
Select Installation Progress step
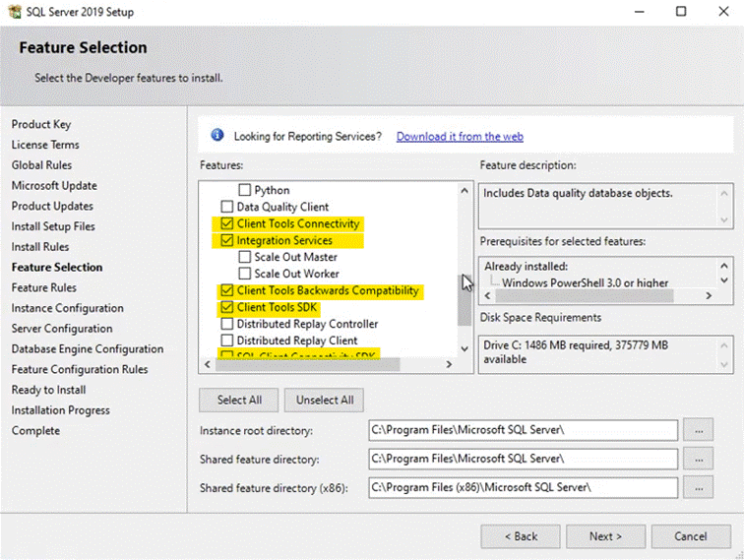coord(61,410)
